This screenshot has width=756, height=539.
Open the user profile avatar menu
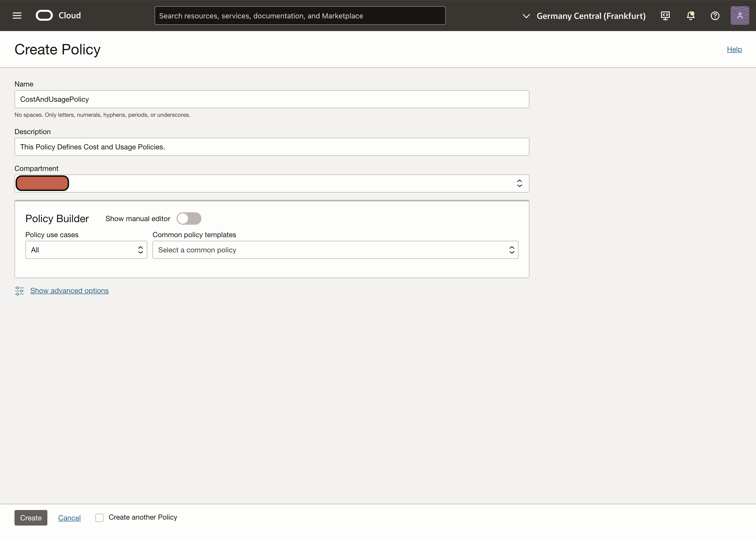[x=739, y=16]
